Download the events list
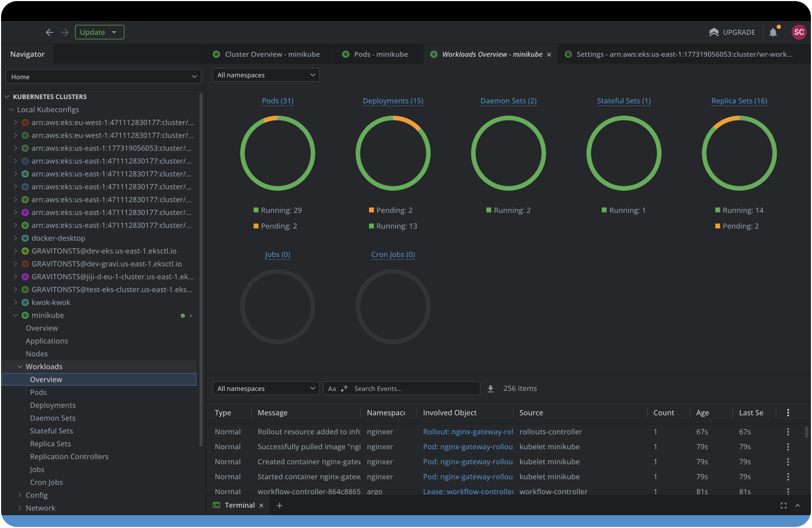The image size is (812, 528). (491, 389)
